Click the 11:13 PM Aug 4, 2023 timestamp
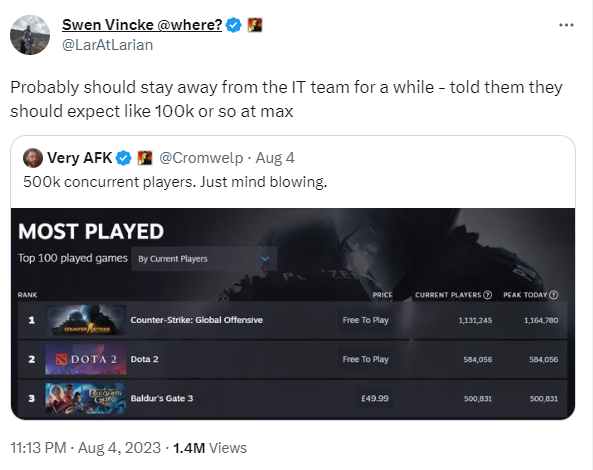Viewport: 593px width, 470px height. (x=86, y=448)
